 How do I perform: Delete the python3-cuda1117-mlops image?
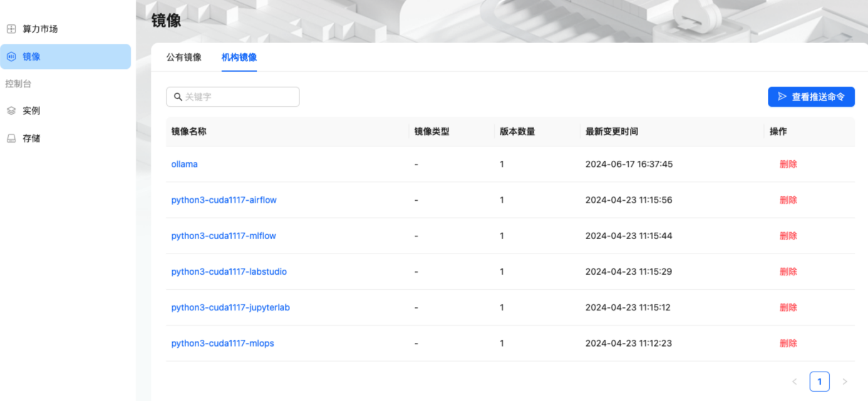(x=788, y=343)
